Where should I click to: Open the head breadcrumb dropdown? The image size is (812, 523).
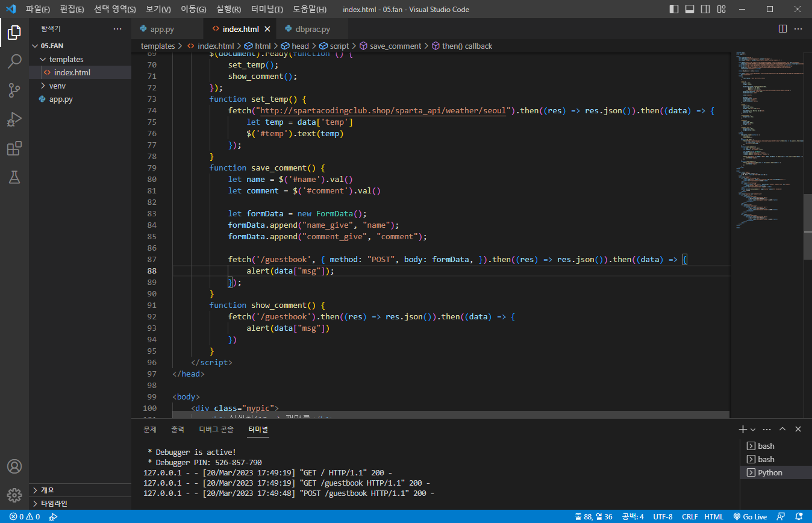[294, 46]
